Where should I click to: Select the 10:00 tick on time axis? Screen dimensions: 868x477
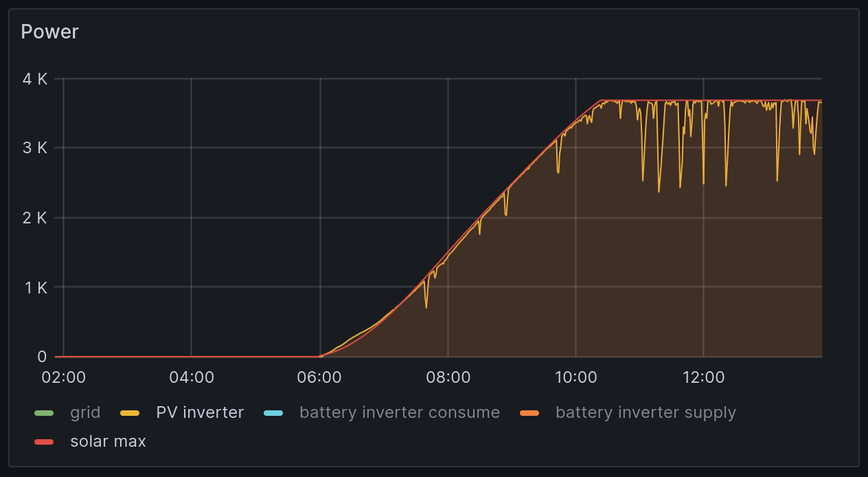pos(575,377)
